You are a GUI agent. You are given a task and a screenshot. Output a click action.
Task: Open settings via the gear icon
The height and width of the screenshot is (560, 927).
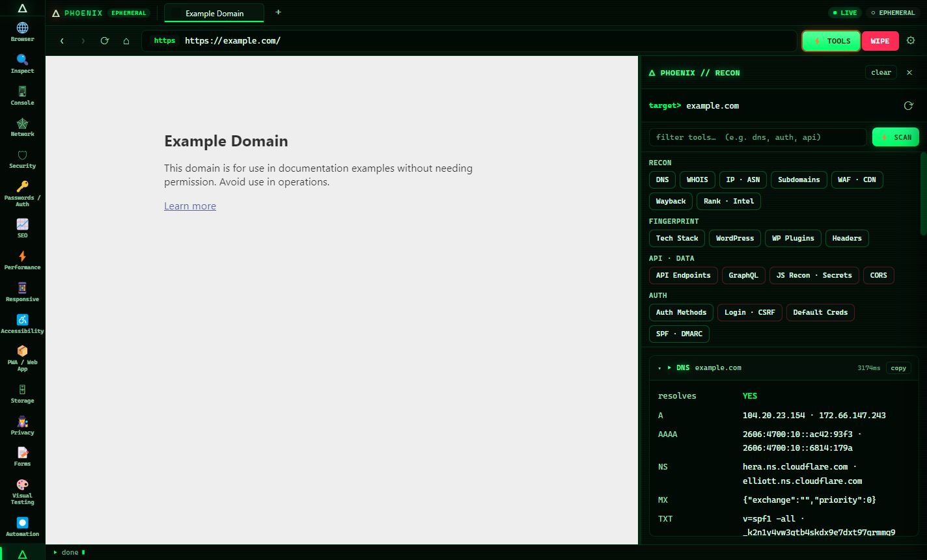pyautogui.click(x=911, y=40)
